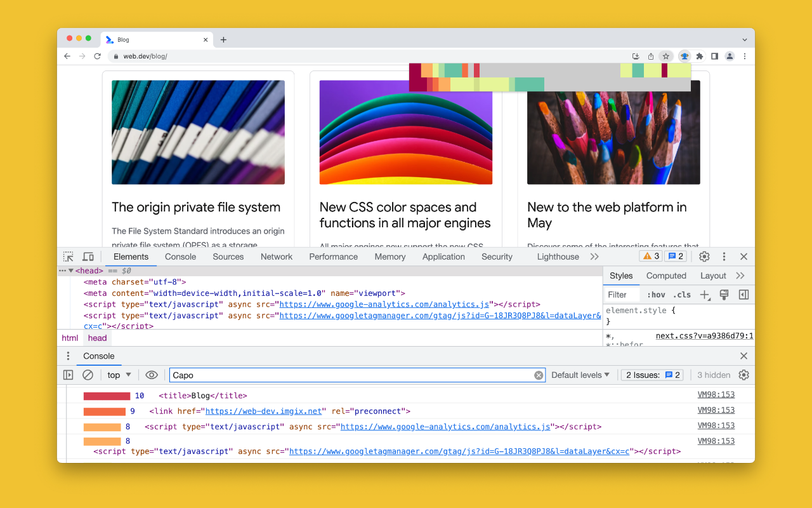Show the console sidebar

[68, 375]
